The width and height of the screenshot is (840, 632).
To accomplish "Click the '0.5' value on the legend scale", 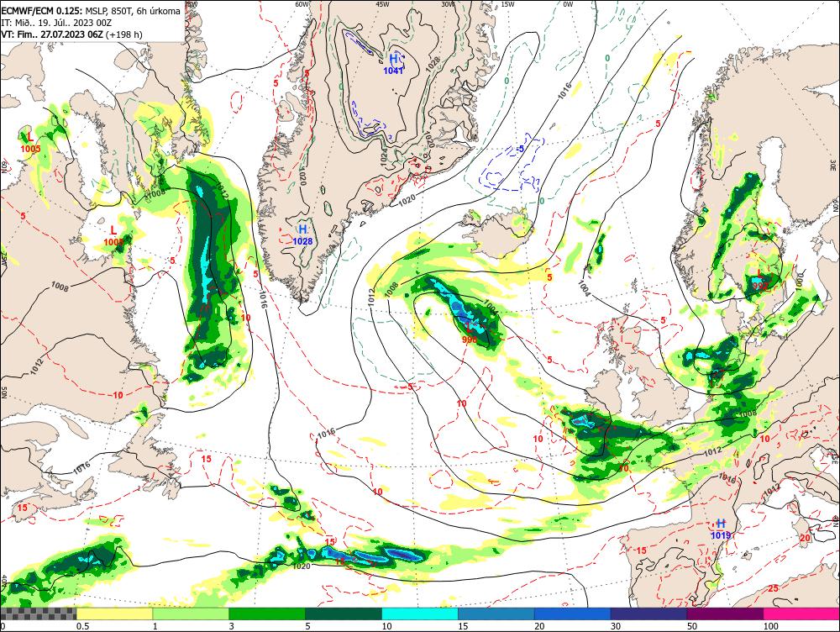I will (x=82, y=625).
